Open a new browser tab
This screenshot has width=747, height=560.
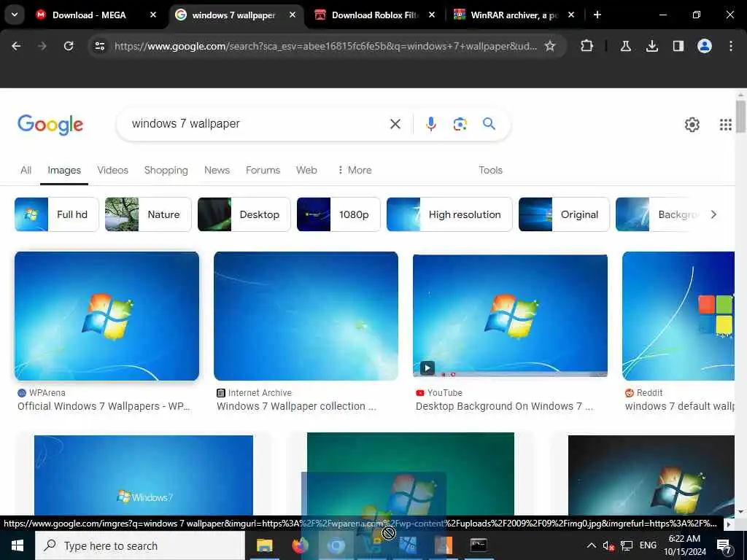[x=597, y=15]
